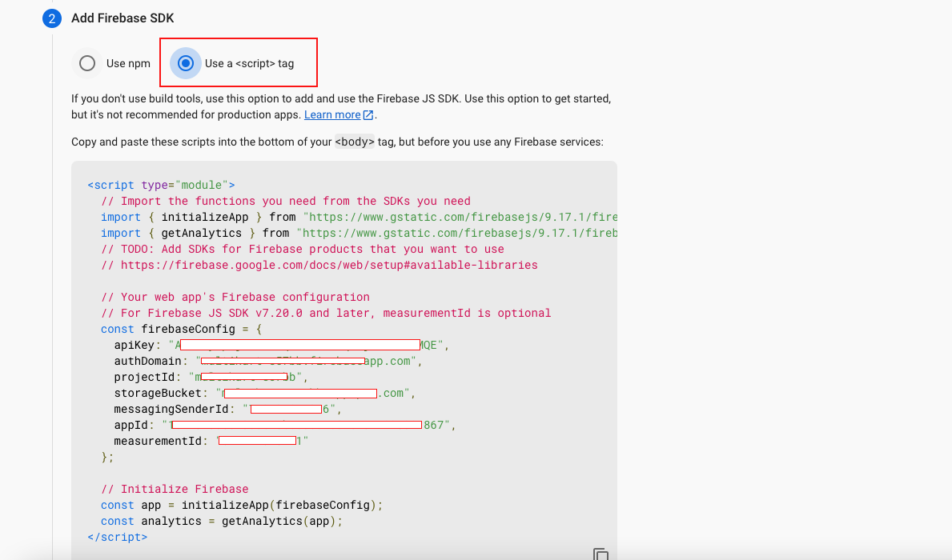This screenshot has height=560, width=952.
Task: Click the step 2 number badge
Action: click(52, 18)
